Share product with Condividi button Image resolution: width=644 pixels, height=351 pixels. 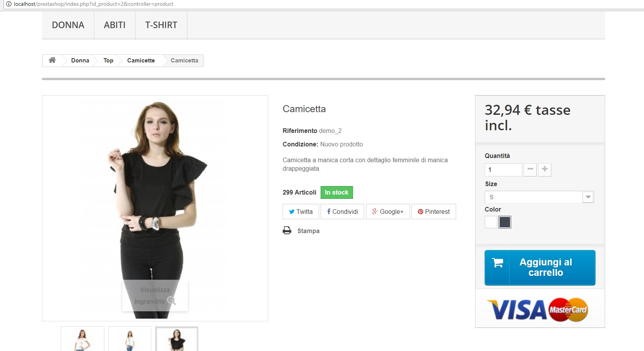click(x=342, y=212)
